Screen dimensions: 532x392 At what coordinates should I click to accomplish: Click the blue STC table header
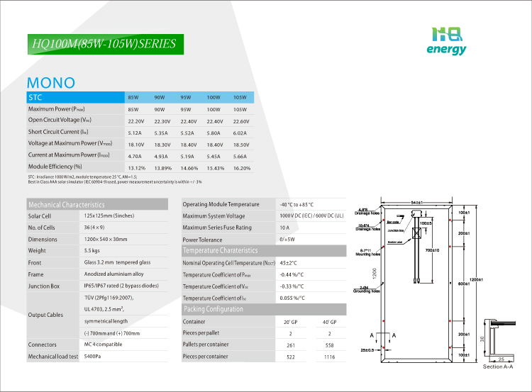tap(73, 97)
